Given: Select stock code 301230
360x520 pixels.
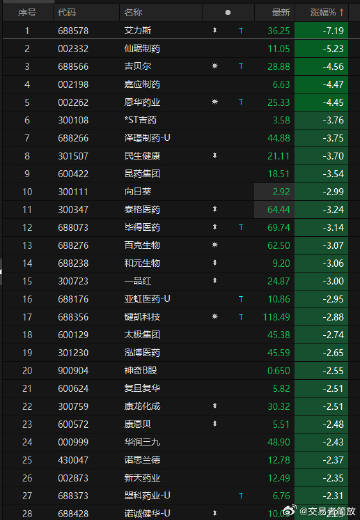Looking at the screenshot, I should pyautogui.click(x=73, y=353).
